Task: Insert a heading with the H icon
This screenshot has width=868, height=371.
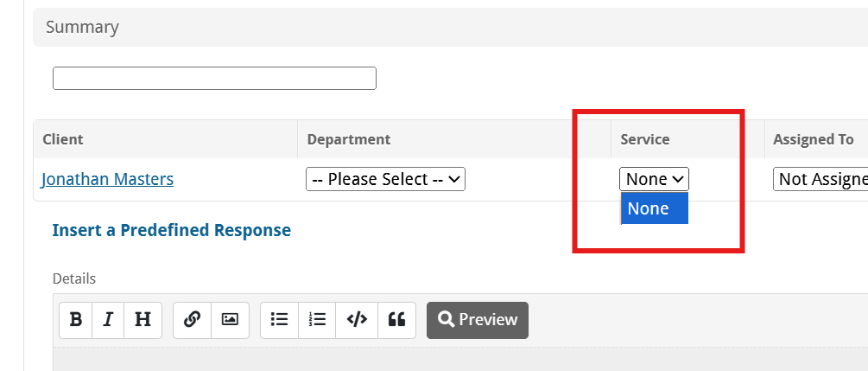Action: coord(143,320)
